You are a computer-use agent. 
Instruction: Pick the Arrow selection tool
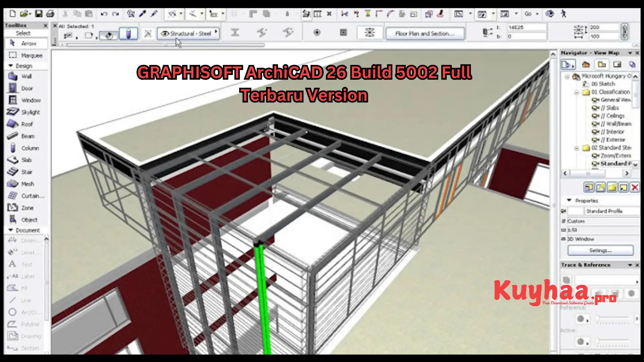26,43
